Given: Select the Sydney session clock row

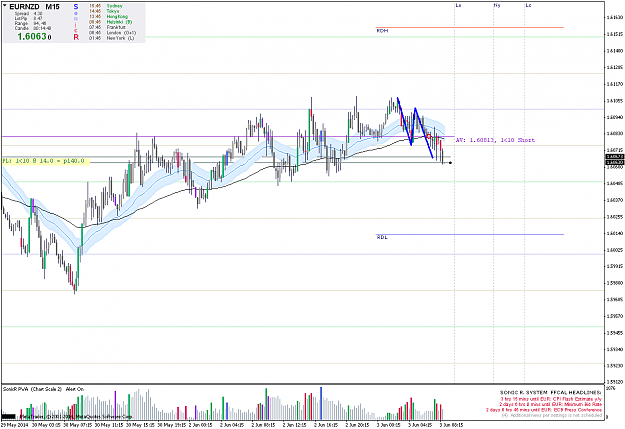Looking at the screenshot, I should tap(106, 6).
